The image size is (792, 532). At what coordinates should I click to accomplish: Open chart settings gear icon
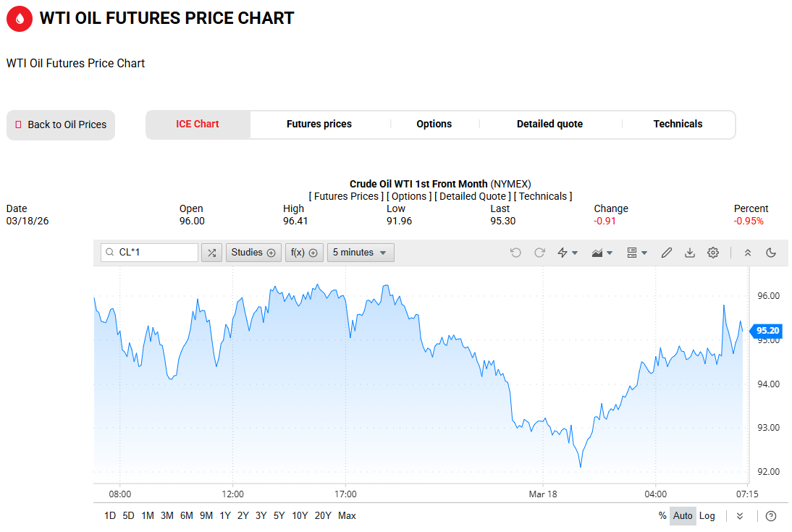click(x=713, y=253)
